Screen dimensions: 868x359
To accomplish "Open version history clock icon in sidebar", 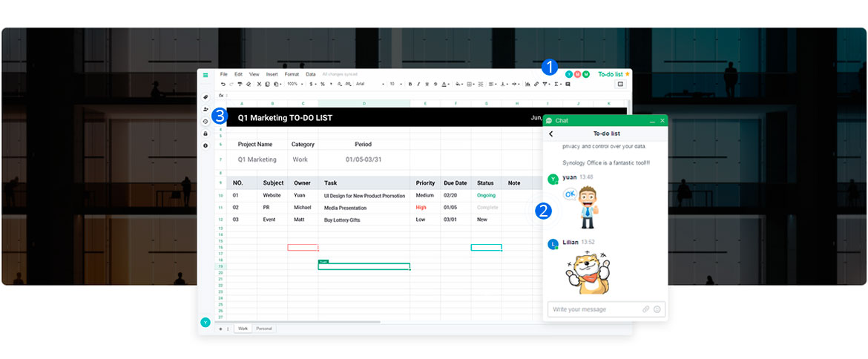I will click(x=206, y=121).
